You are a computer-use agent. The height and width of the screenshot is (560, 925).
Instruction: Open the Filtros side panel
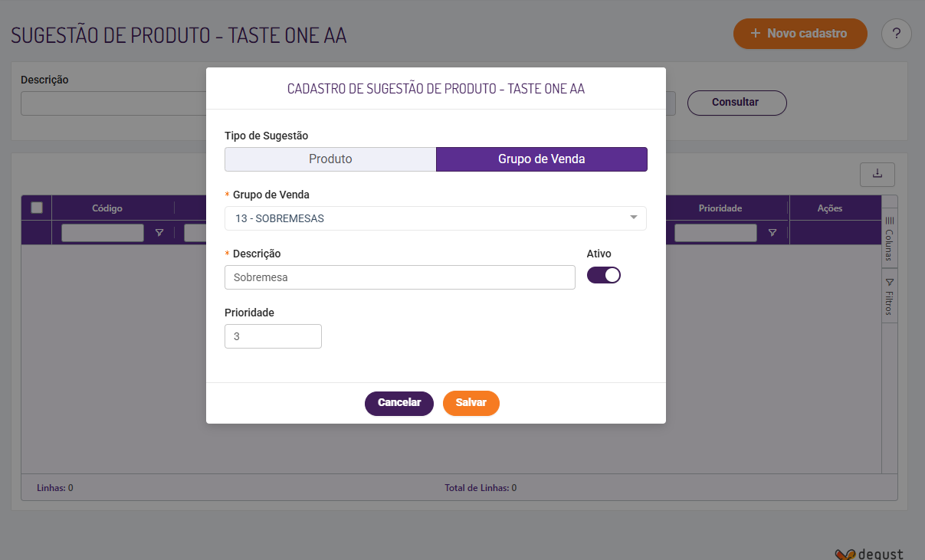[x=889, y=296]
